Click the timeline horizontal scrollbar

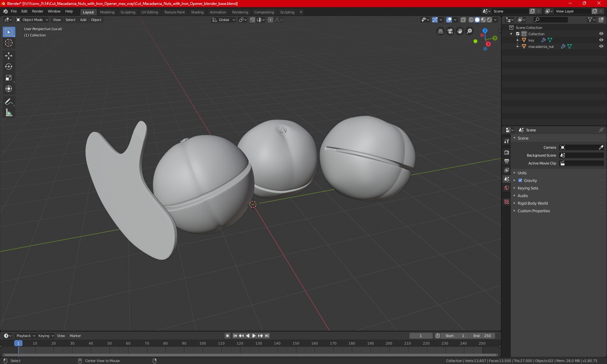pos(250,355)
